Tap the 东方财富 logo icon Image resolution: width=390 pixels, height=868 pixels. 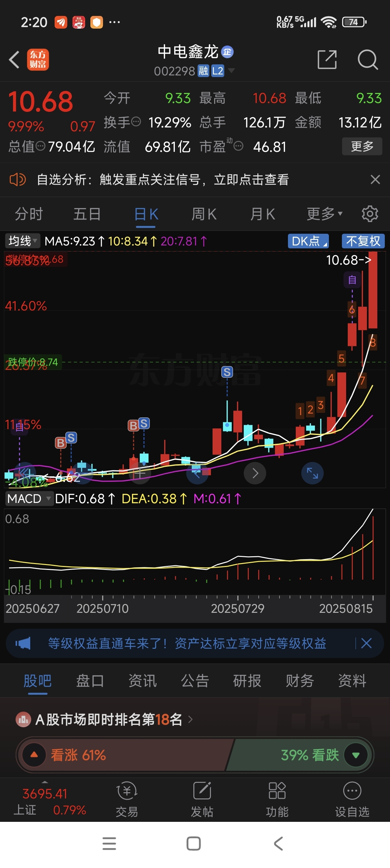38,59
